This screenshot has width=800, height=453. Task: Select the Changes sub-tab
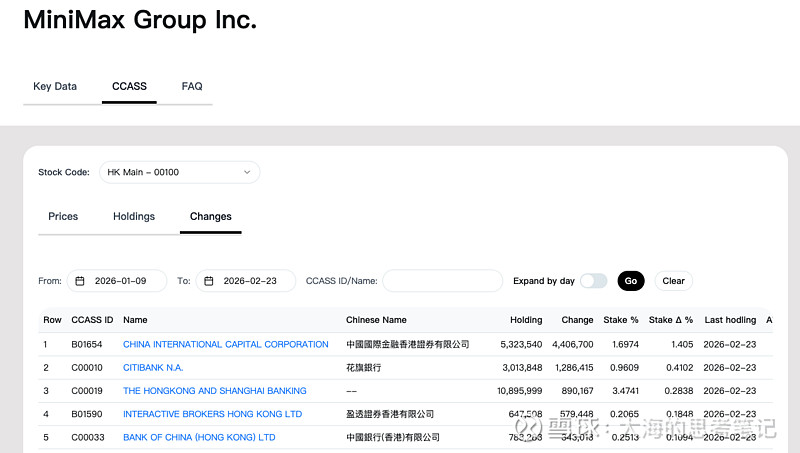click(210, 216)
